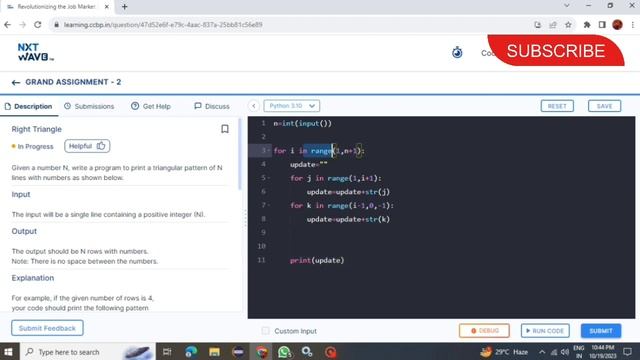Fold the for k loop on line 7
Viewport: 640px width, 360px height.
click(x=269, y=205)
